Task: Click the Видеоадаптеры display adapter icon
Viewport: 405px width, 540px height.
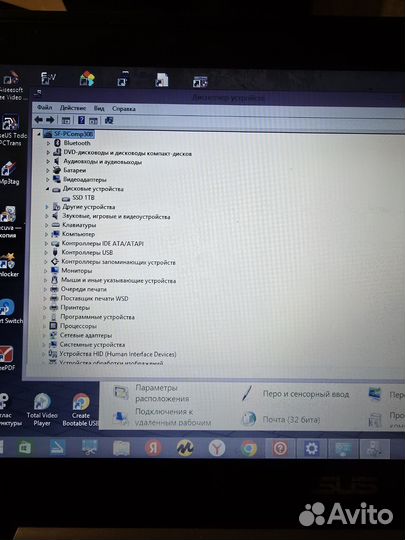Action: (x=57, y=179)
